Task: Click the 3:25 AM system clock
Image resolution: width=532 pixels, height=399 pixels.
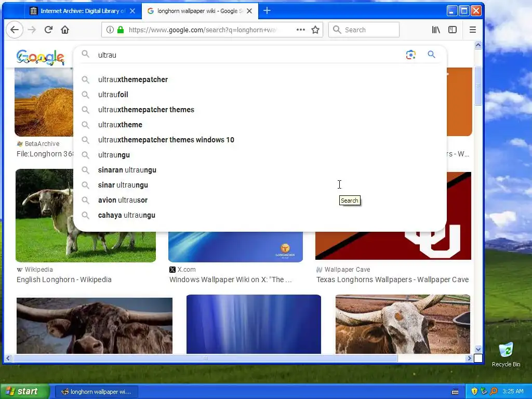Action: tap(513, 392)
